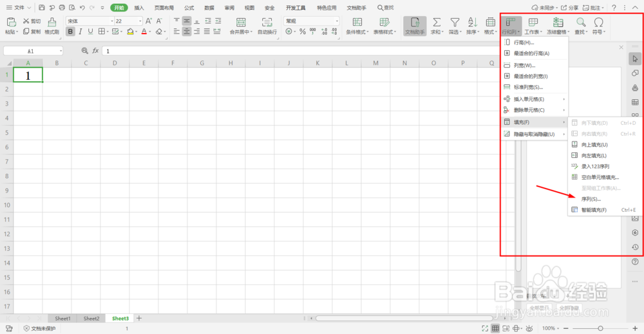
Task: Click the font color red A swatch
Action: (144, 31)
